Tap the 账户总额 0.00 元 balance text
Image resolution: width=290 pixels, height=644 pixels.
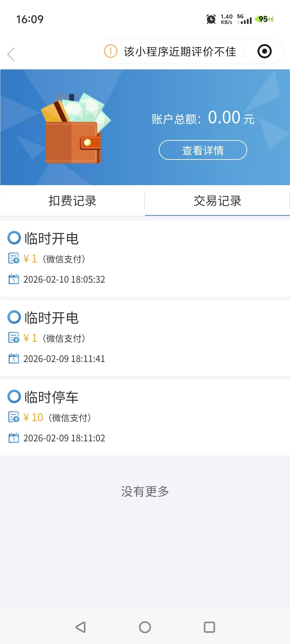(x=203, y=118)
